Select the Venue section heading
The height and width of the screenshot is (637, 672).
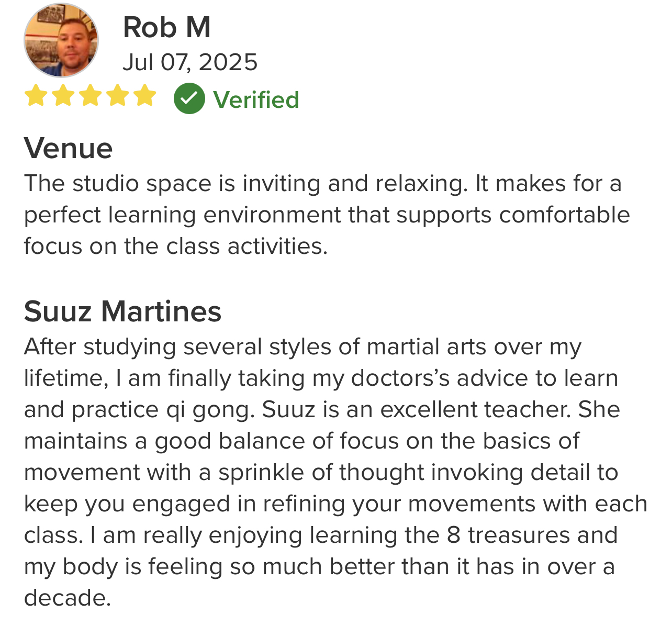pyautogui.click(x=68, y=148)
